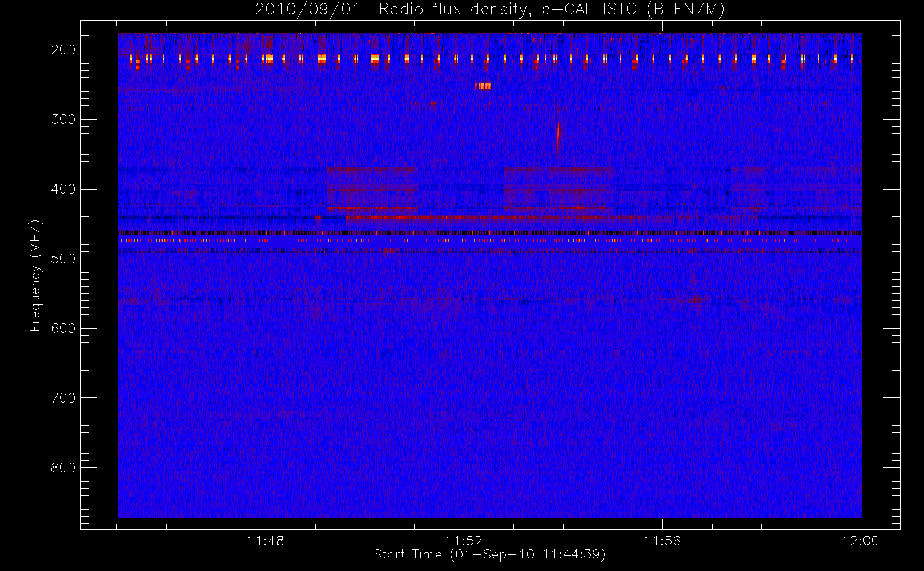Select the 12:00 time tick label
This screenshot has height=571, width=924.
click(861, 541)
